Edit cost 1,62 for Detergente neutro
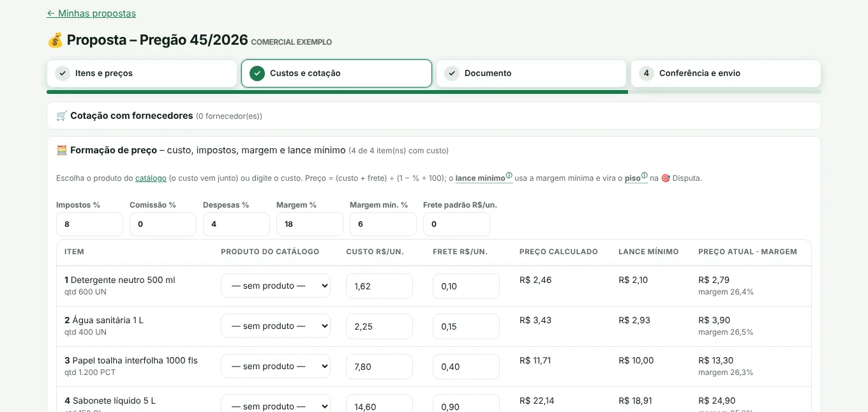Viewport: 868px width, 412px height. point(379,286)
